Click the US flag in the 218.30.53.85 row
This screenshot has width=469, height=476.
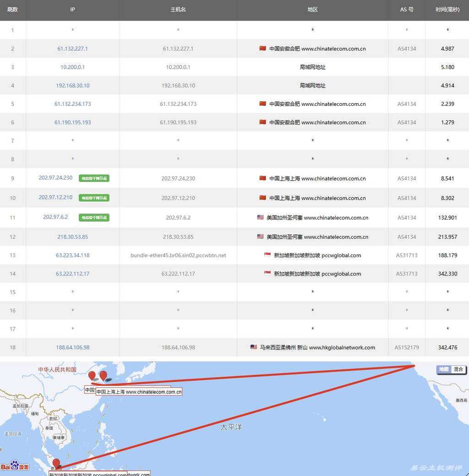tap(260, 236)
